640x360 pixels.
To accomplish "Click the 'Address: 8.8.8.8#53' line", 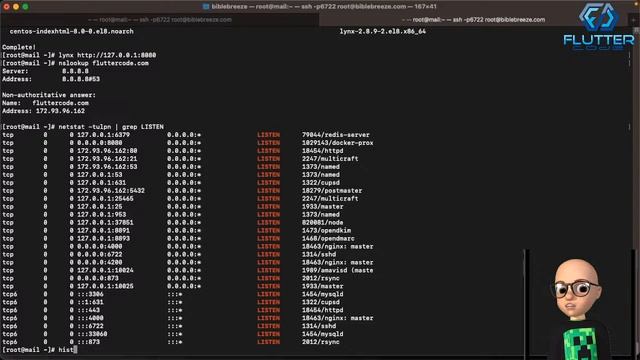I will coord(51,79).
